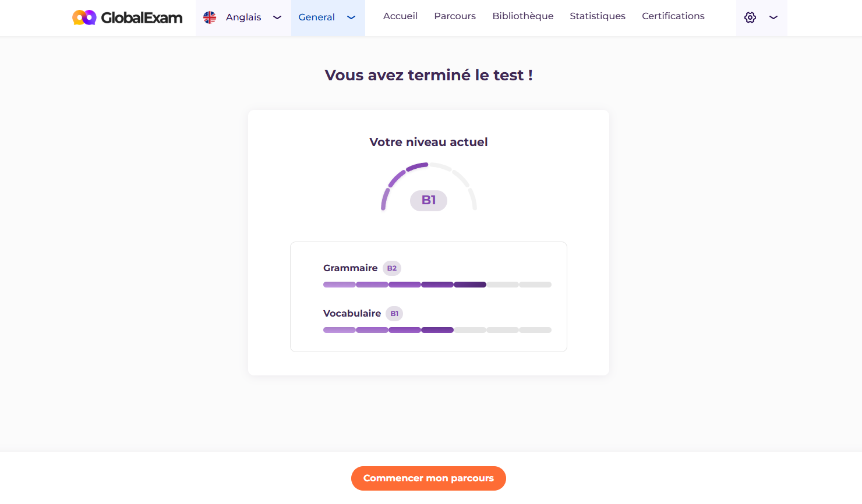862x504 pixels.
Task: Click the B1 current level badge
Action: tap(429, 200)
